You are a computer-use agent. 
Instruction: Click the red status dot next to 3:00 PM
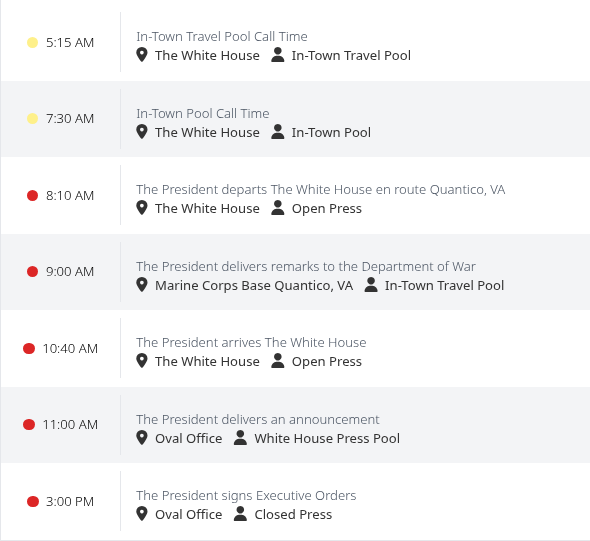pyautogui.click(x=33, y=501)
